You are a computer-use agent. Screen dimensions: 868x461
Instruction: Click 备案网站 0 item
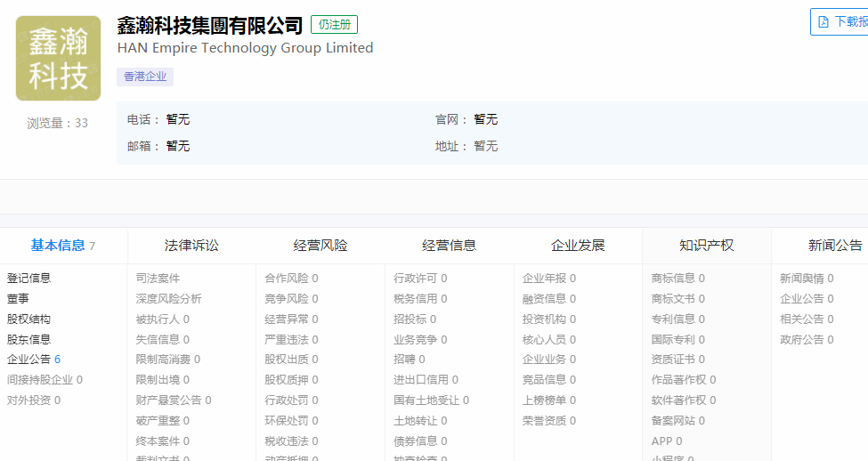(x=678, y=421)
